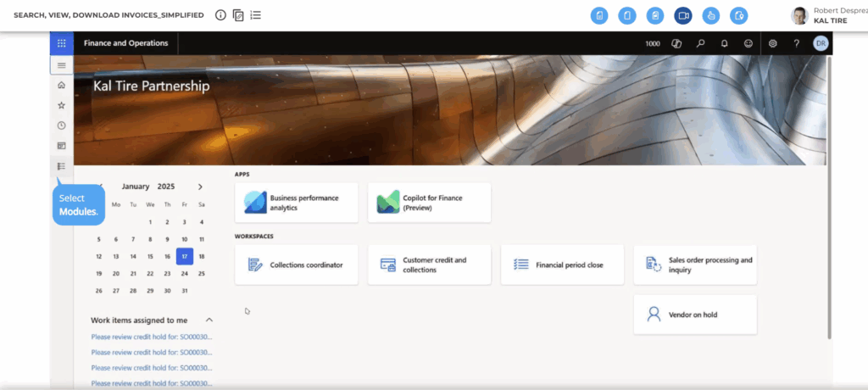Click the video camera icon in header

(683, 16)
